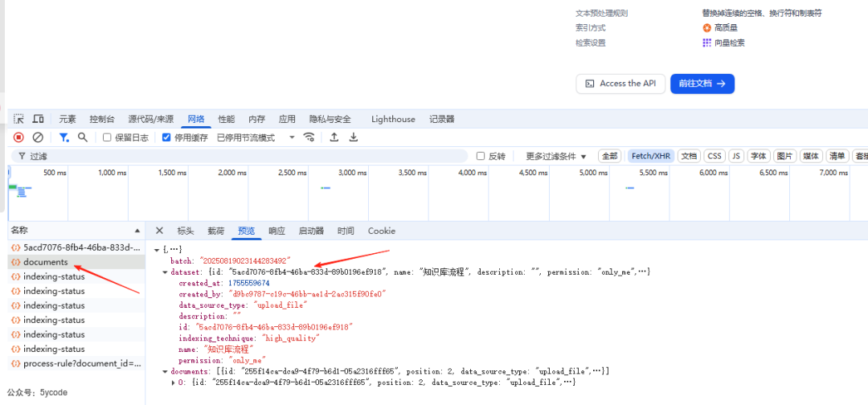The image size is (868, 405).
Task: Uncheck the 停用缓存 checkbox
Action: click(x=166, y=137)
